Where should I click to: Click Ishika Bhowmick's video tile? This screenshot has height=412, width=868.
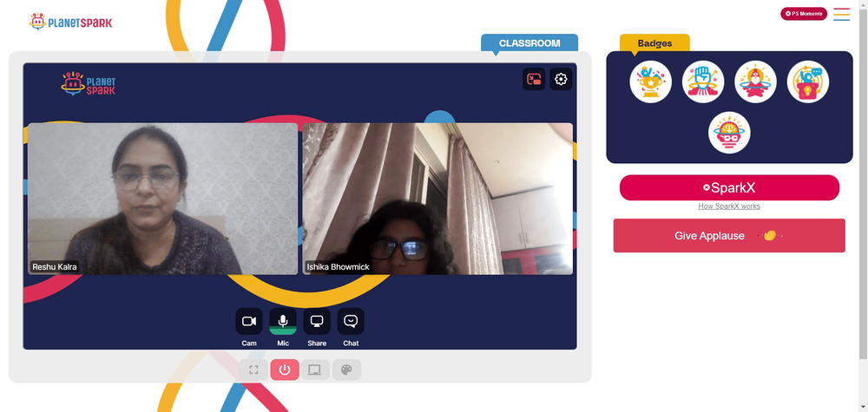coord(437,199)
